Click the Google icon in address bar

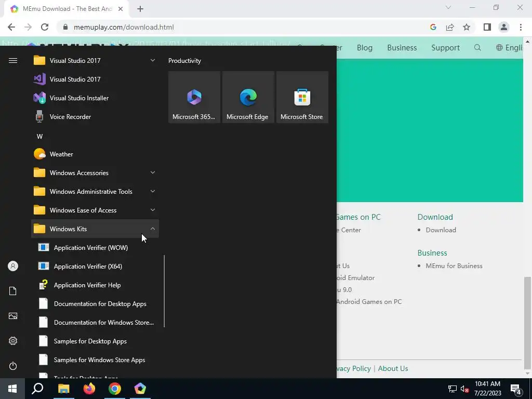433,27
